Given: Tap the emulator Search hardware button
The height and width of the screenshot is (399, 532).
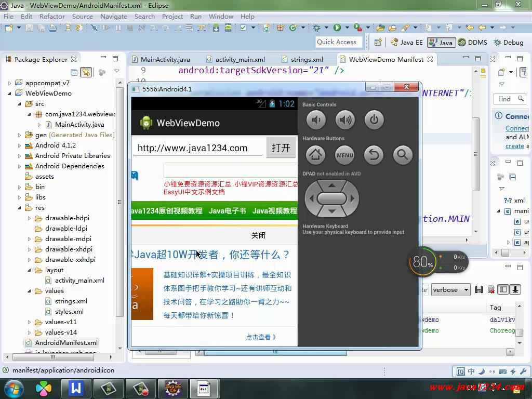Looking at the screenshot, I should (403, 155).
